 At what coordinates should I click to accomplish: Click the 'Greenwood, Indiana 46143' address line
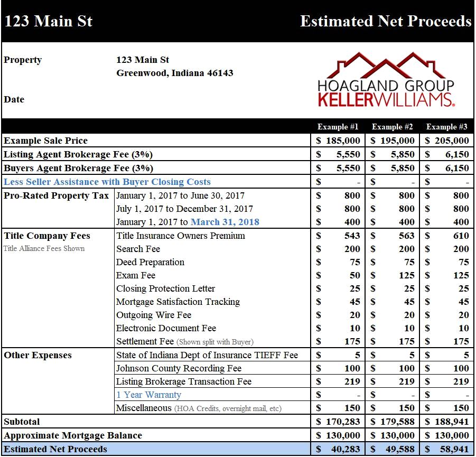pyautogui.click(x=174, y=73)
